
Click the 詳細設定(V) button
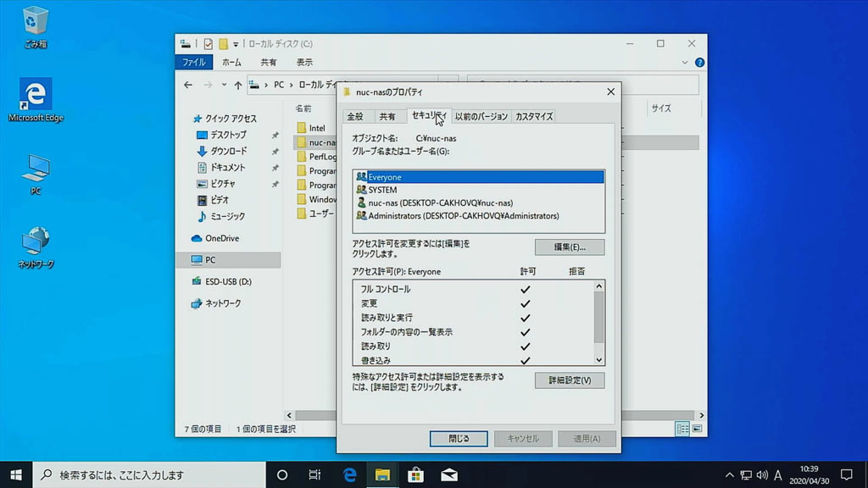coord(569,380)
